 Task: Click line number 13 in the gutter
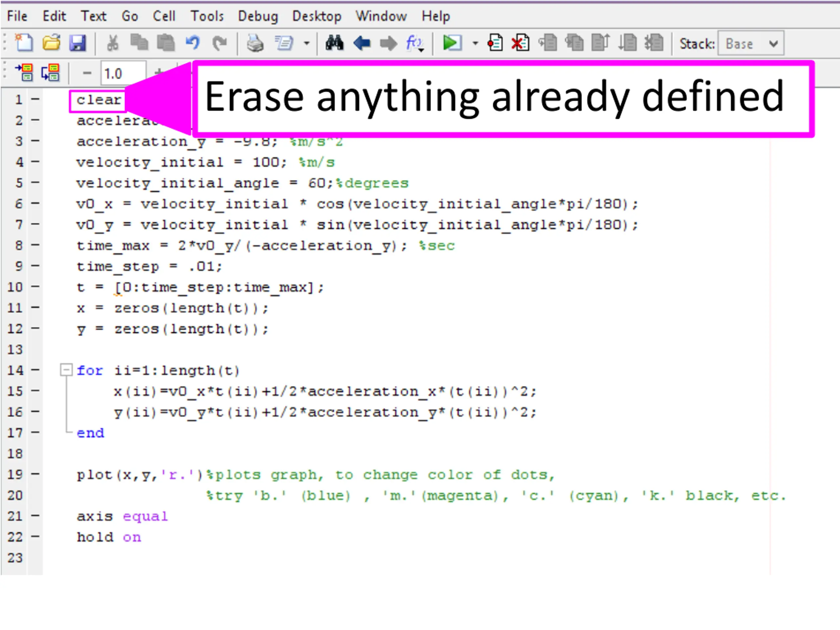coord(15,349)
